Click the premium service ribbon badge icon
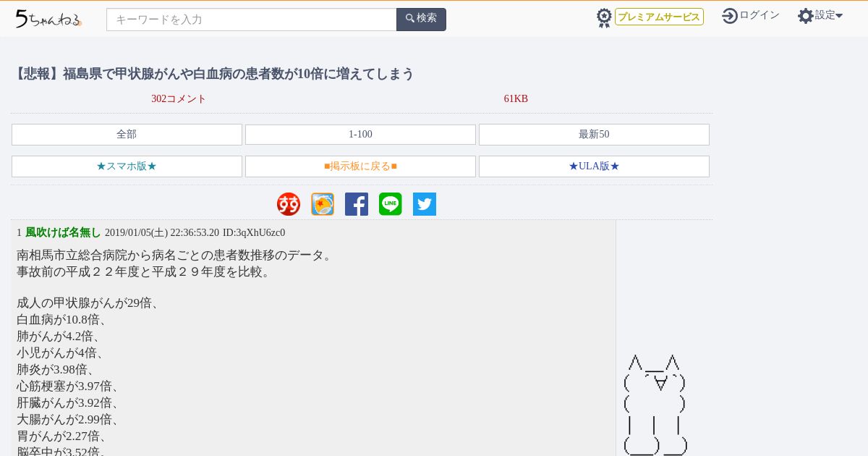The image size is (868, 456). (x=604, y=18)
